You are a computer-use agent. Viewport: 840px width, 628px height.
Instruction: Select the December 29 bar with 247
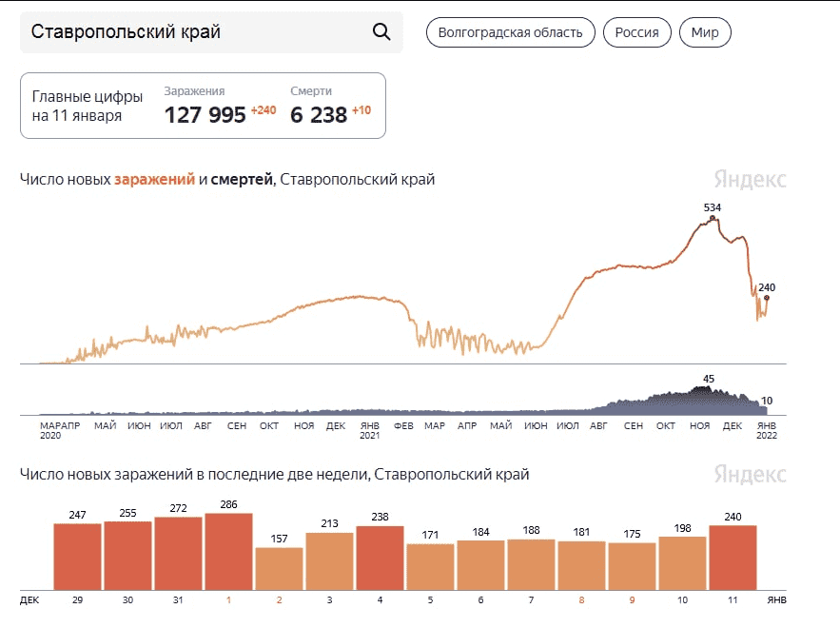[77, 556]
